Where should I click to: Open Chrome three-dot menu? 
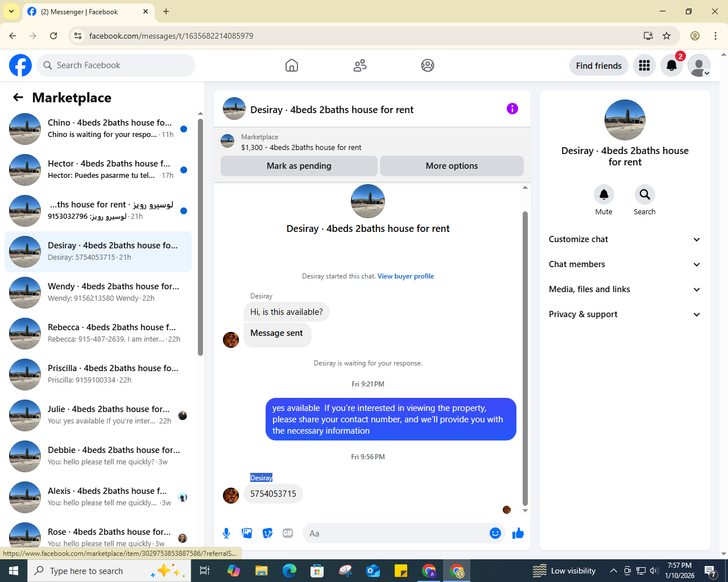[x=715, y=36]
